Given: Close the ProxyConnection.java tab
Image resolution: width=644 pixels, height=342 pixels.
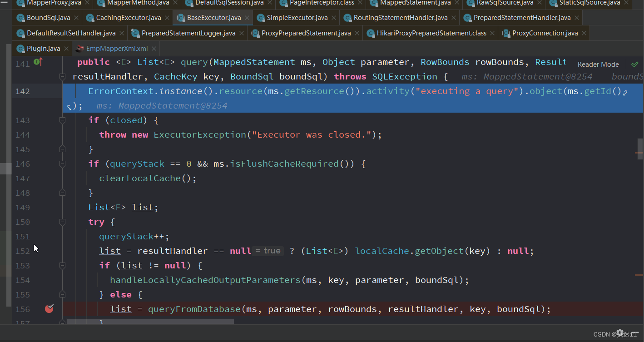Looking at the screenshot, I should click(585, 33).
